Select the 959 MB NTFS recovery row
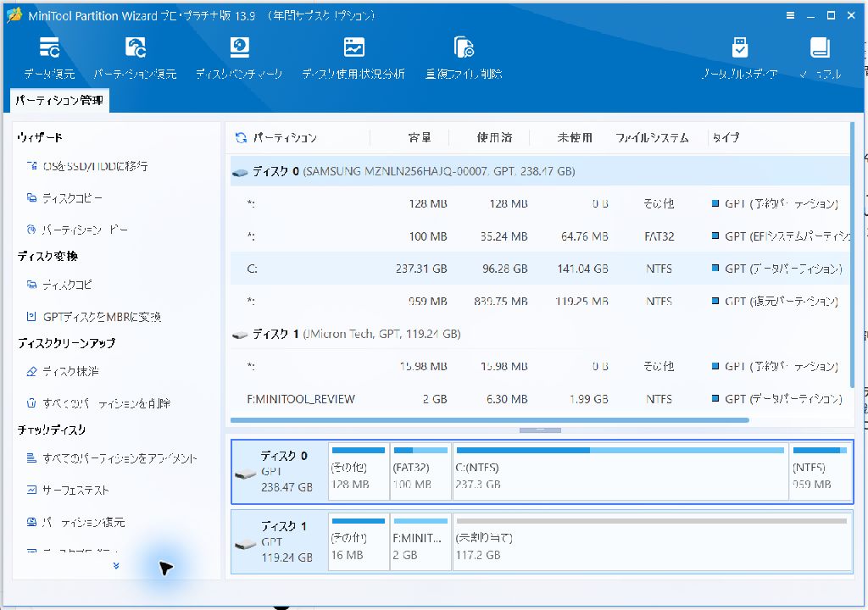This screenshot has width=868, height=610. [540, 302]
